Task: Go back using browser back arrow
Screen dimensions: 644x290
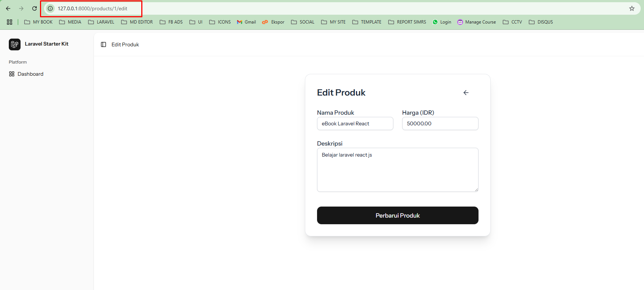Action: point(8,8)
